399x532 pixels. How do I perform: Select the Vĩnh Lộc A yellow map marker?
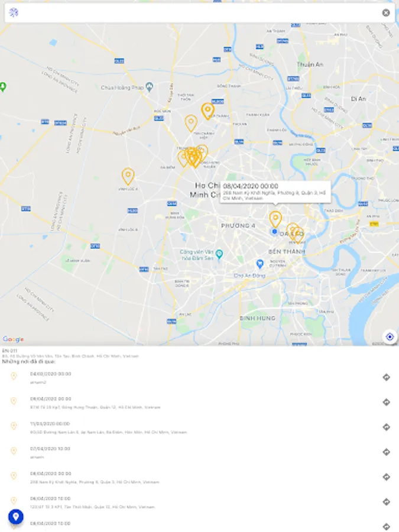point(128,176)
